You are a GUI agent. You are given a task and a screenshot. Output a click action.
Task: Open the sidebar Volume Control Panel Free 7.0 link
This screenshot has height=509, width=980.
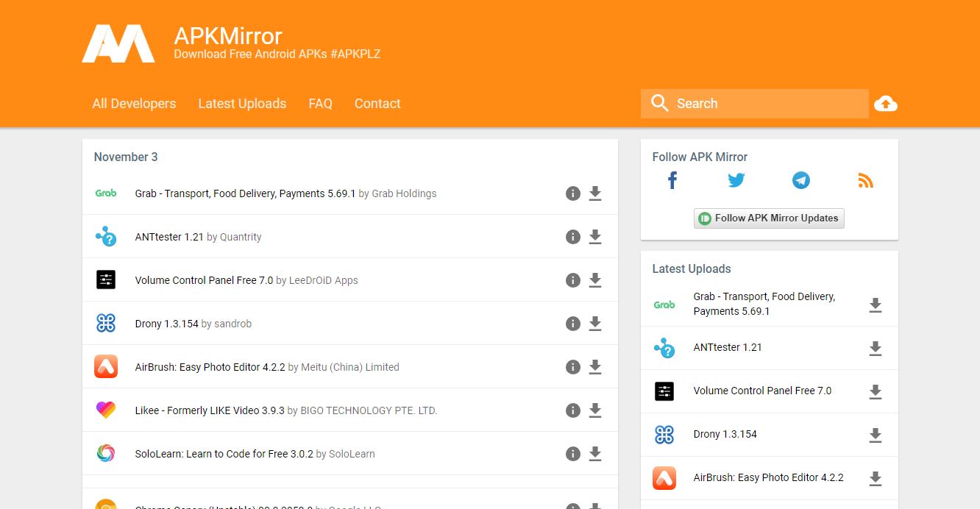coord(762,391)
